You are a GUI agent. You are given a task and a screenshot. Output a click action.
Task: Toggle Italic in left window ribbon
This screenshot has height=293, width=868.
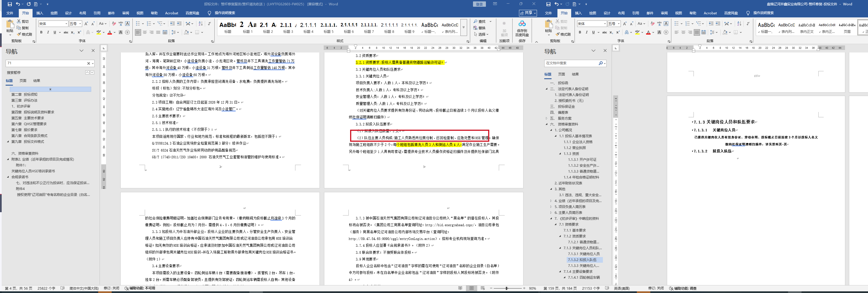48,32
